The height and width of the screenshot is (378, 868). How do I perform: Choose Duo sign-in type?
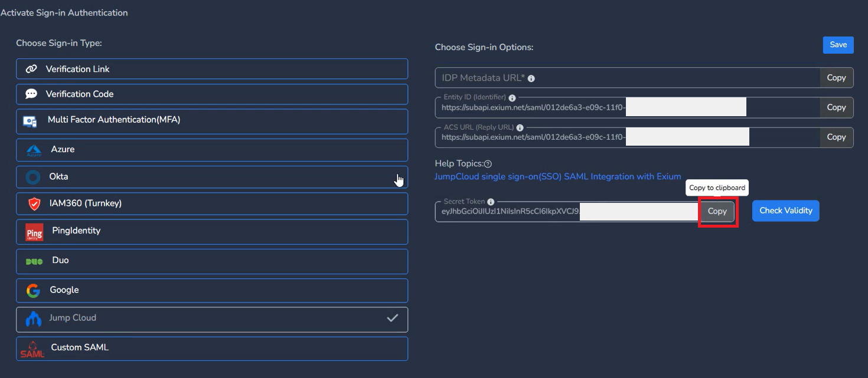point(212,261)
